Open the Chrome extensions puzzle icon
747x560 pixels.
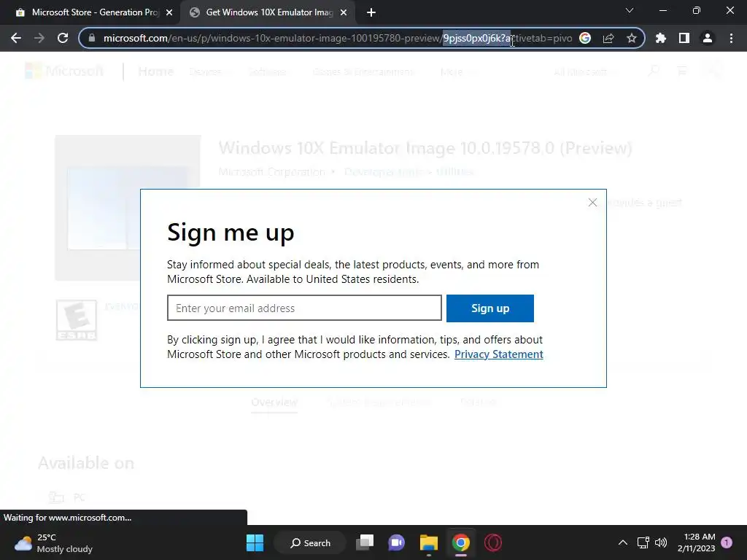(x=661, y=38)
